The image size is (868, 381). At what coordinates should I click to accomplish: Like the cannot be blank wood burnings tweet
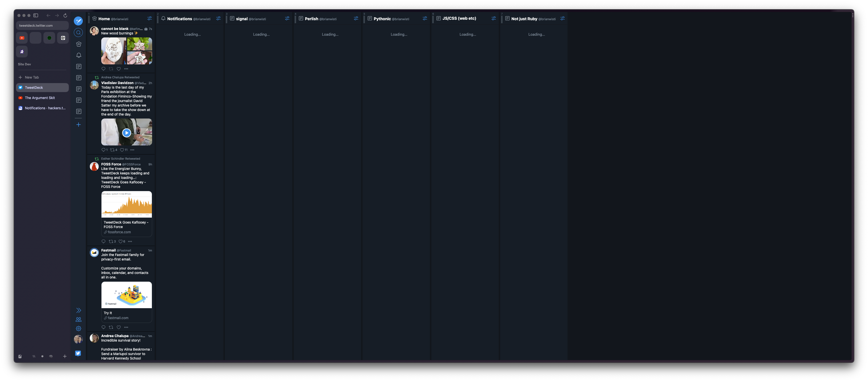[x=119, y=69]
